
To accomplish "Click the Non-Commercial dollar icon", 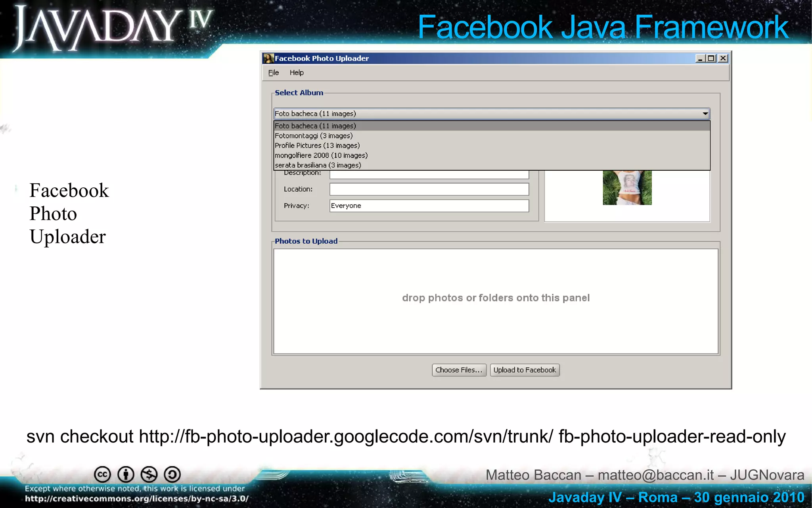I will 149,474.
